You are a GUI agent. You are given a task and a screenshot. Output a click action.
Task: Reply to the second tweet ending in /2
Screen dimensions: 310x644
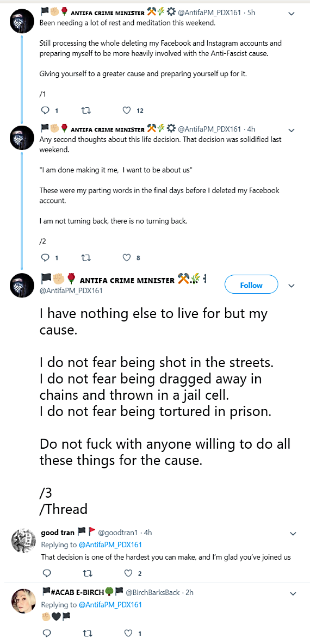tap(46, 258)
